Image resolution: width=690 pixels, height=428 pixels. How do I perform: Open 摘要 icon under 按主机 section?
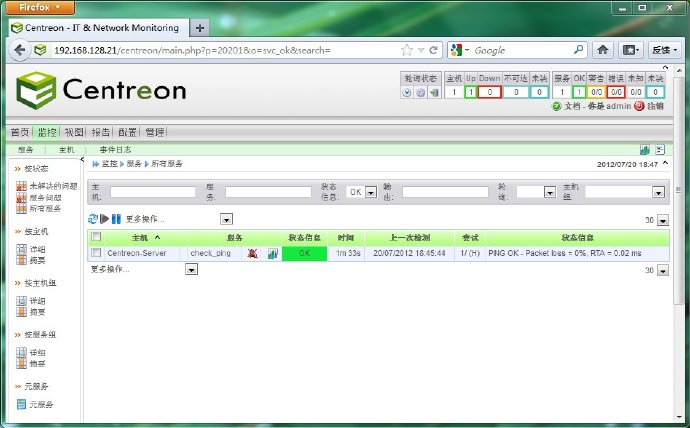coord(21,260)
